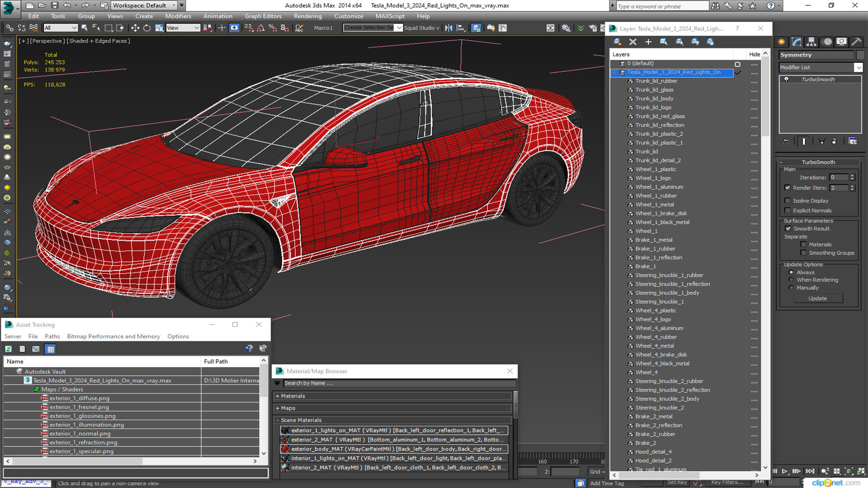
Task: Click the Hide column header in Layers
Action: [754, 54]
